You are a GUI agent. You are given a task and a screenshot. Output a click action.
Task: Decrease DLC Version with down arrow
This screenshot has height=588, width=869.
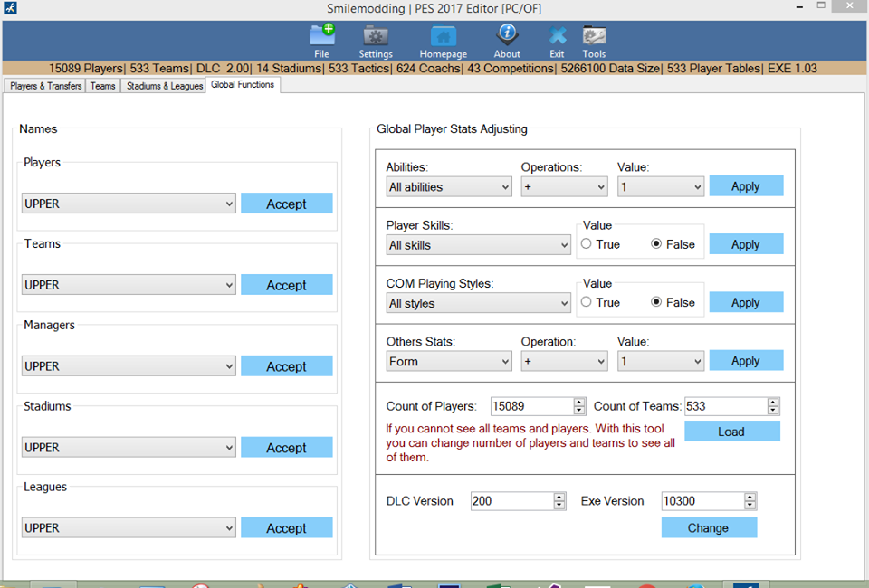coord(559,506)
